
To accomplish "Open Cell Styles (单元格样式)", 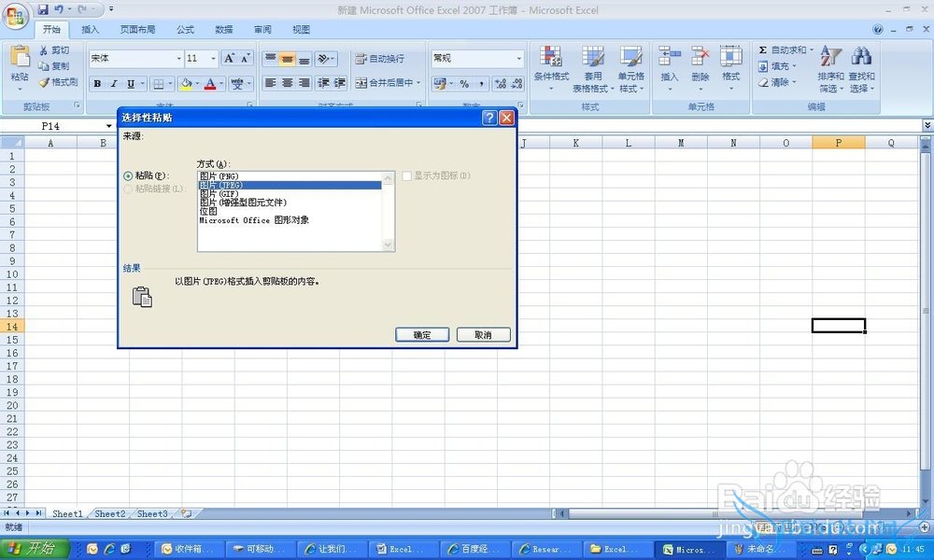I will [x=630, y=68].
